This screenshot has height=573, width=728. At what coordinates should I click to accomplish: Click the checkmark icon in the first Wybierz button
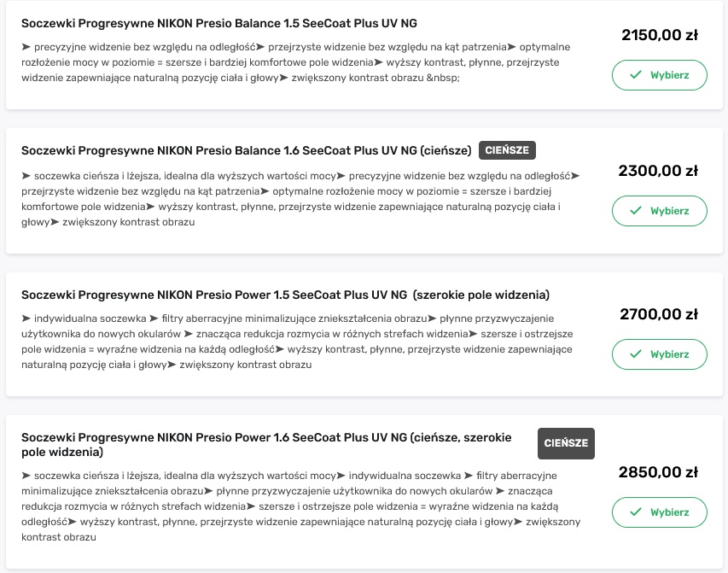pos(636,74)
